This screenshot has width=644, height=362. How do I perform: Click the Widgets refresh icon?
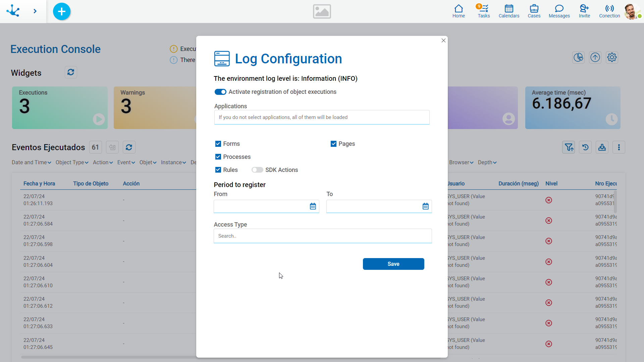(x=70, y=72)
